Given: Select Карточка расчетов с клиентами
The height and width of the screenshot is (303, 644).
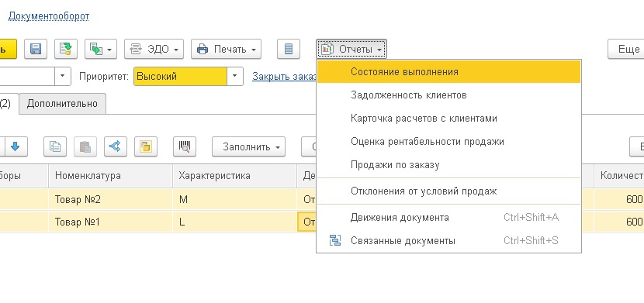Looking at the screenshot, I should (448, 119).
